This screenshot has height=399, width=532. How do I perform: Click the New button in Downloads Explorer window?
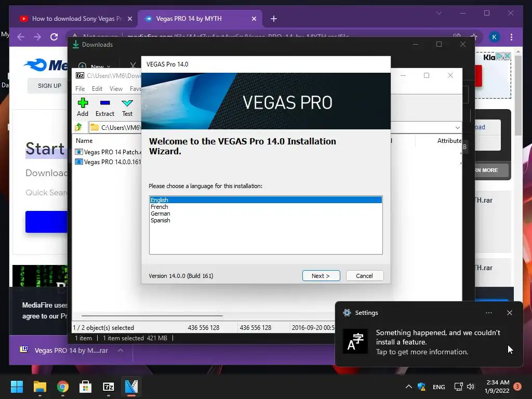tap(95, 66)
